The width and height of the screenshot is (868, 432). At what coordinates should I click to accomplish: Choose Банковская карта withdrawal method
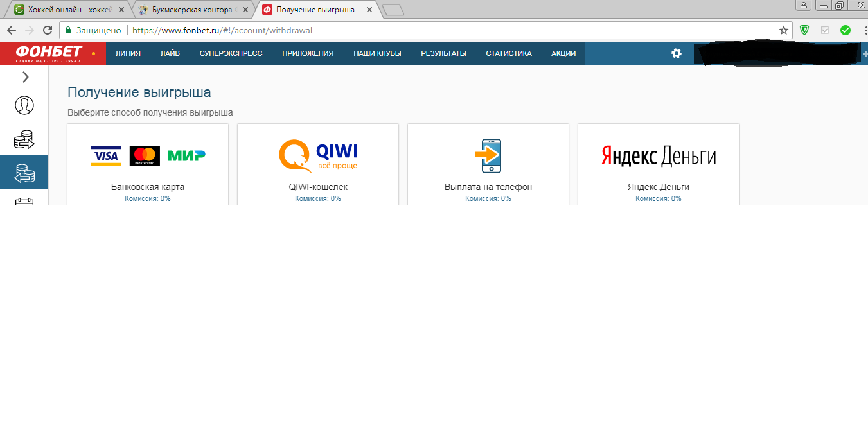(x=148, y=165)
